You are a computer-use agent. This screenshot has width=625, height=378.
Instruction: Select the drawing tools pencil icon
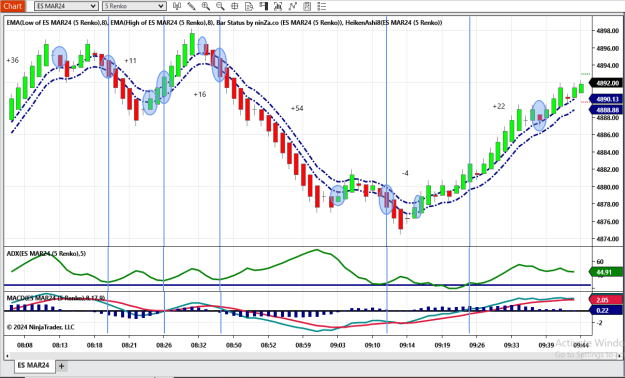click(191, 6)
